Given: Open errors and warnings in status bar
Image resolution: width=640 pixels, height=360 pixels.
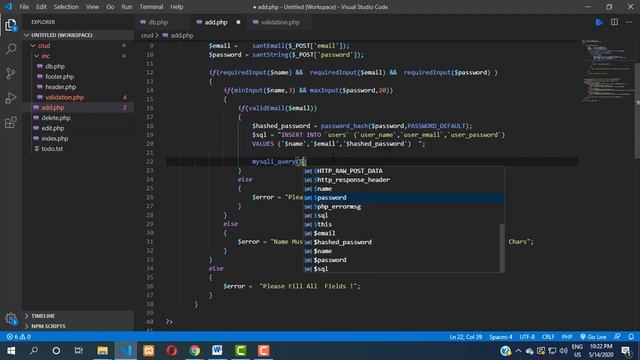Looking at the screenshot, I should click(x=18, y=337).
